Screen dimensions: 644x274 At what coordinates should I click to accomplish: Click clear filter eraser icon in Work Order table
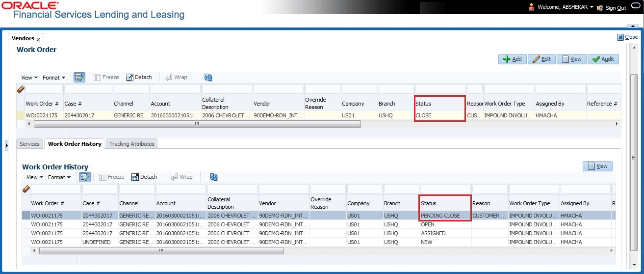click(x=21, y=89)
